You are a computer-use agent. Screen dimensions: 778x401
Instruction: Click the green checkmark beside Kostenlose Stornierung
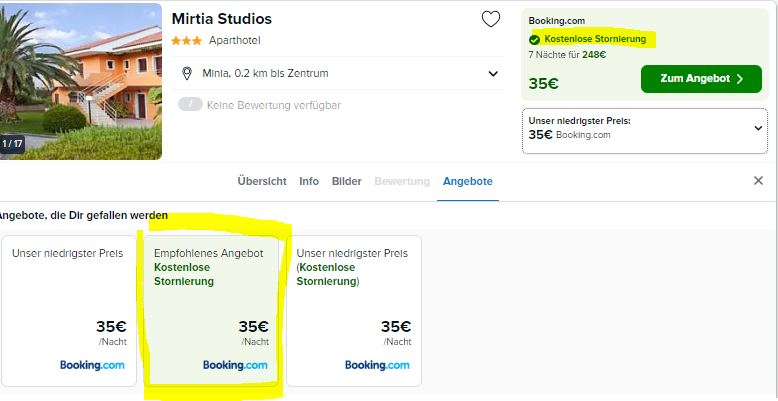[x=534, y=39]
